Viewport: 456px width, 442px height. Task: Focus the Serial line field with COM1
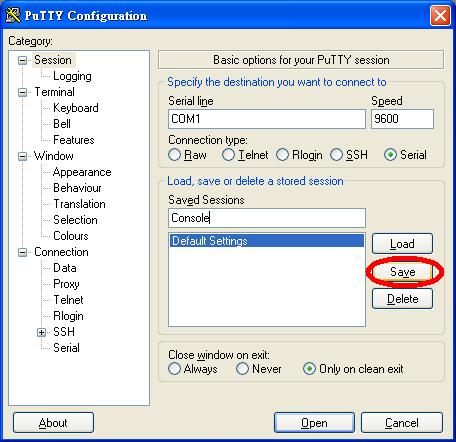click(x=267, y=119)
